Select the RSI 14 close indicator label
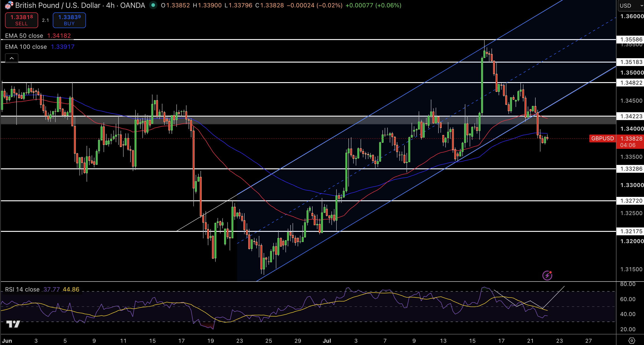Screen dimensions: 644x345 [22, 289]
